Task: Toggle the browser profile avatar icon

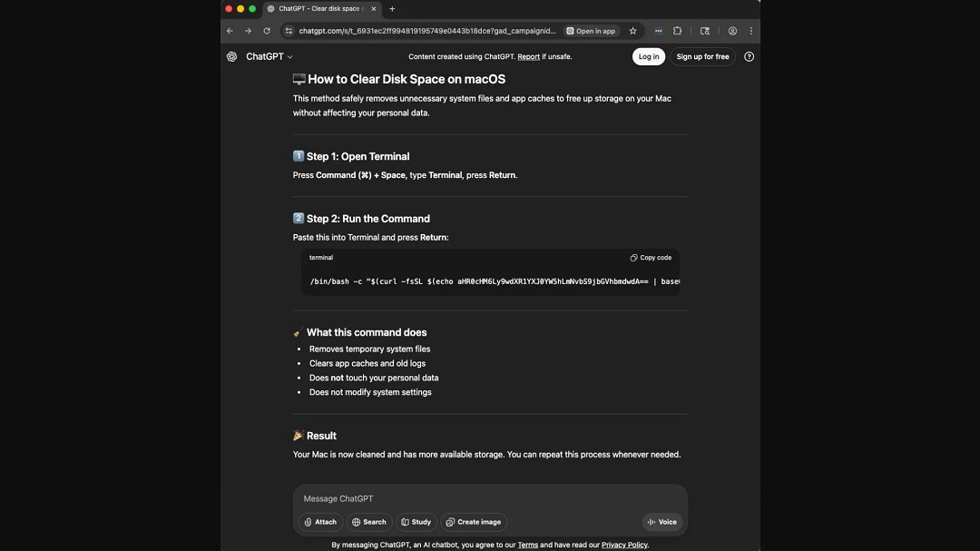Action: click(x=732, y=30)
